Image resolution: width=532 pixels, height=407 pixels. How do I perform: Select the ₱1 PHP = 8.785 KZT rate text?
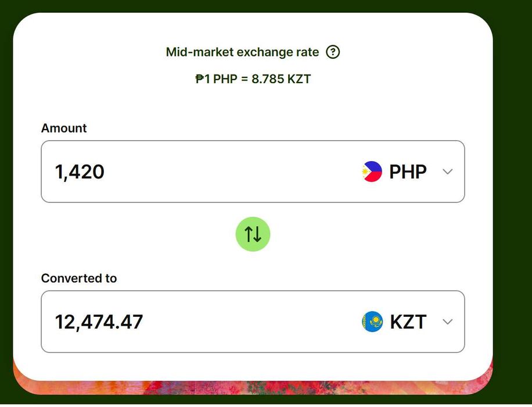(253, 79)
